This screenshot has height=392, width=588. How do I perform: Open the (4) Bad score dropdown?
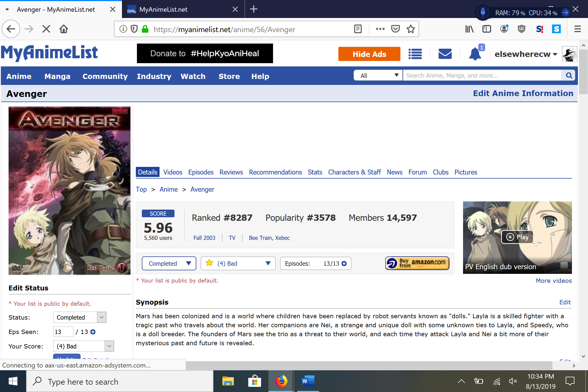pos(238,264)
